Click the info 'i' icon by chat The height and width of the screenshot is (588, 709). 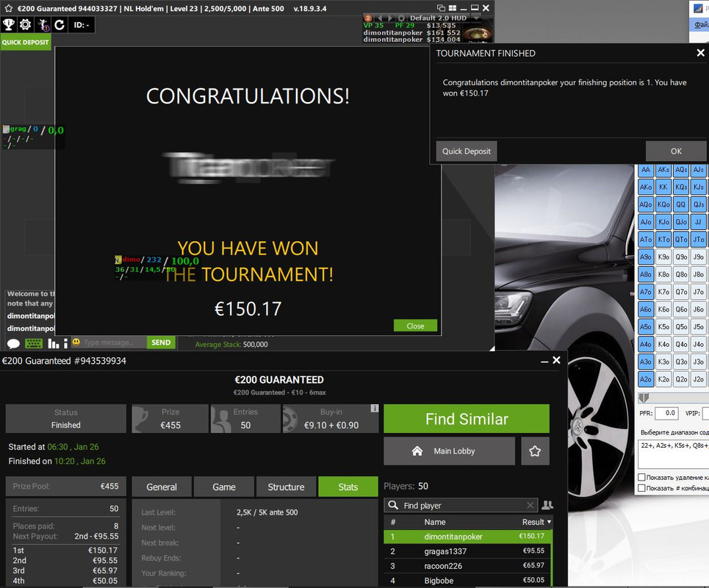click(x=65, y=343)
